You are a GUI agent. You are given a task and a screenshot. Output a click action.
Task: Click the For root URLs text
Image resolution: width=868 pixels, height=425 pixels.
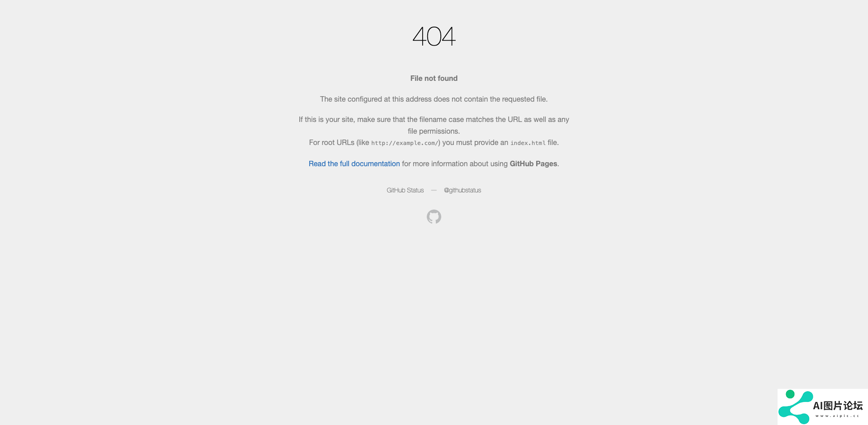point(332,142)
